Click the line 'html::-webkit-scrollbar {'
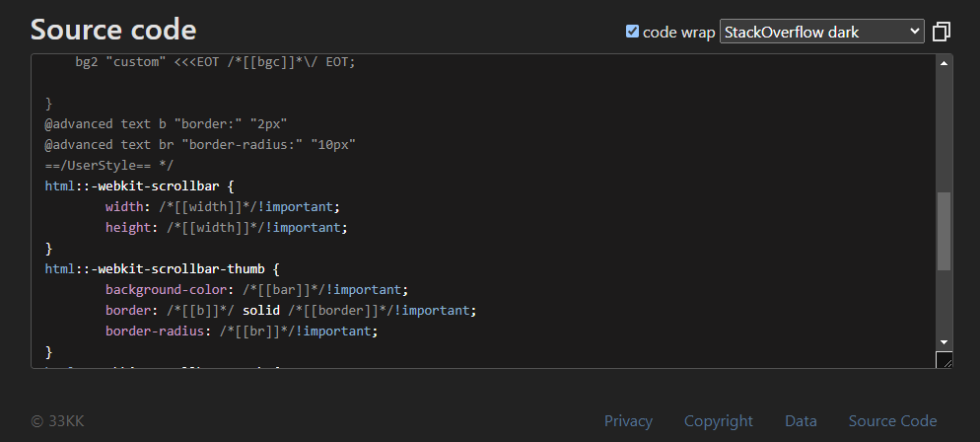Screen dimensions: 980x442 click(x=139, y=185)
